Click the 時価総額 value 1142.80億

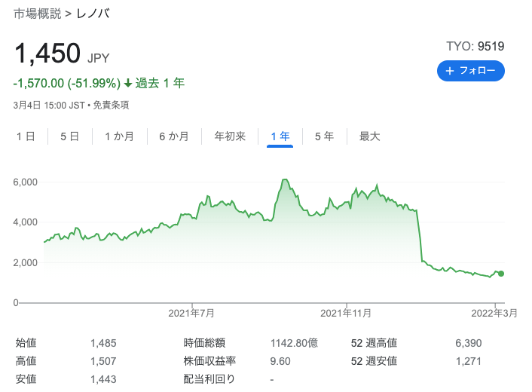(294, 343)
